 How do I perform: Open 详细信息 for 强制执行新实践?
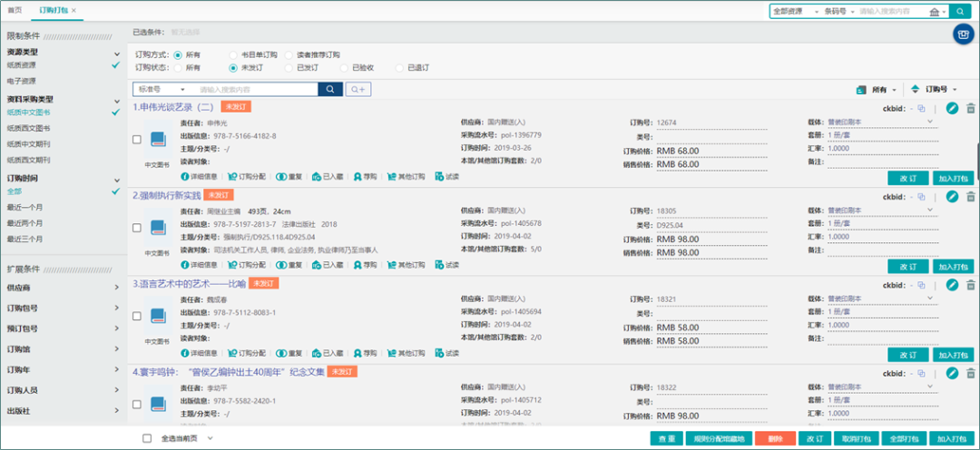pos(199,264)
